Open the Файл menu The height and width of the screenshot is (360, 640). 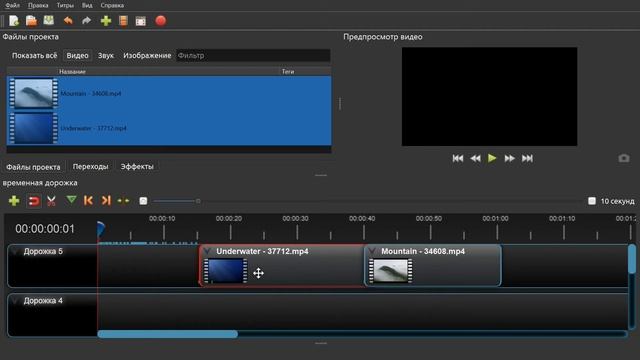13,5
